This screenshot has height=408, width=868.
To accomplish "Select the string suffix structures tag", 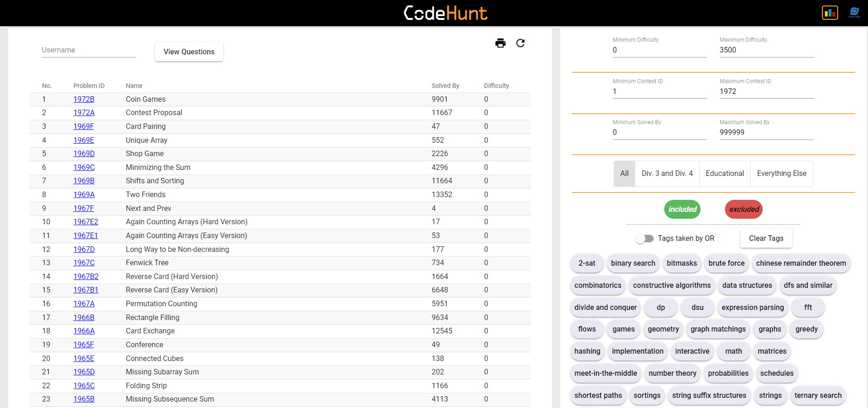I will click(709, 396).
